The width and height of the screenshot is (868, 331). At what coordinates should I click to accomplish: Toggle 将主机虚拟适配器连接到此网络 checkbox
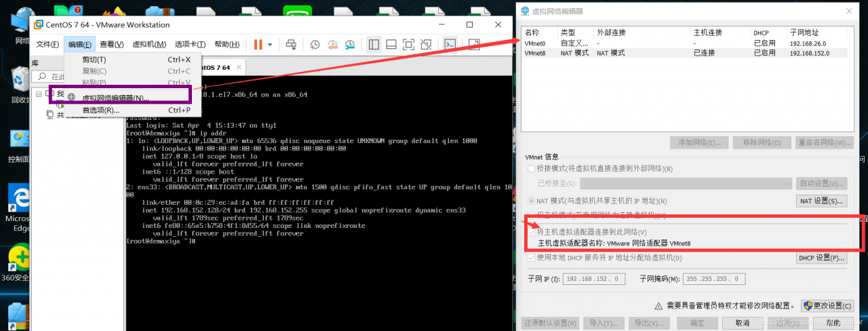pos(532,232)
